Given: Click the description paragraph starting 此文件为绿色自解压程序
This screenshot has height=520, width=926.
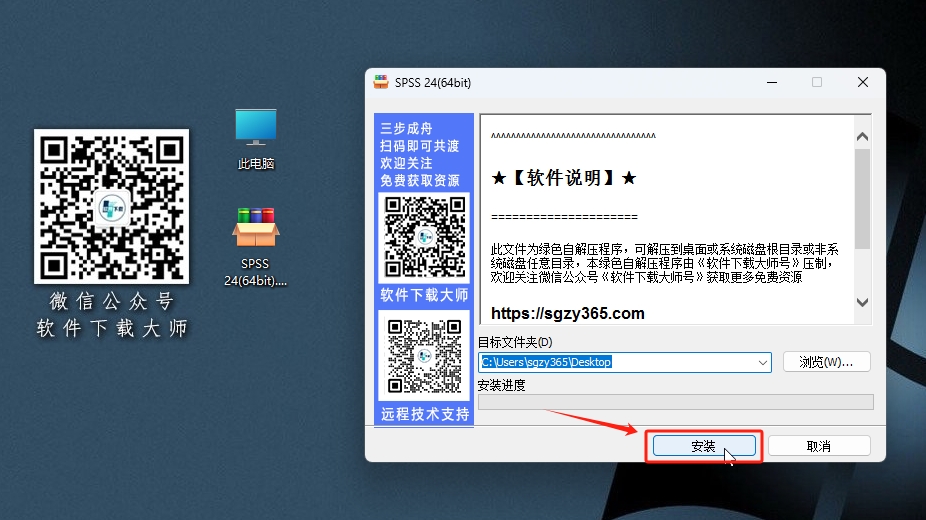Looking at the screenshot, I should pyautogui.click(x=664, y=263).
